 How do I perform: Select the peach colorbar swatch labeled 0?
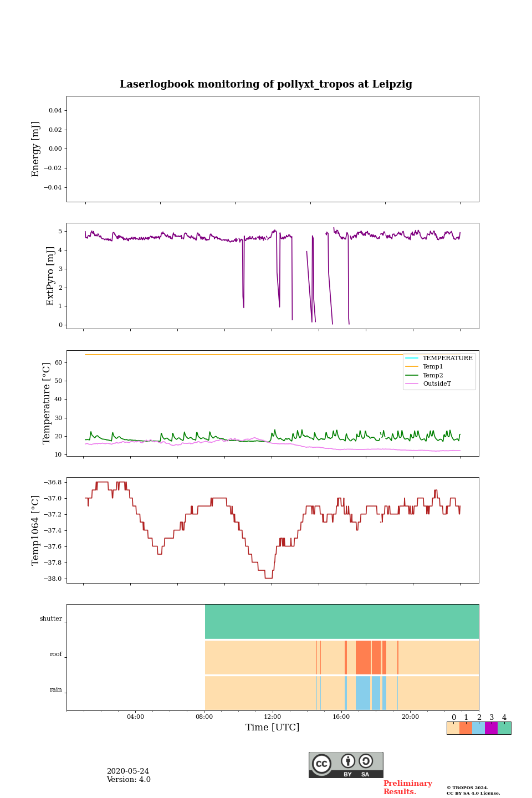click(x=453, y=728)
